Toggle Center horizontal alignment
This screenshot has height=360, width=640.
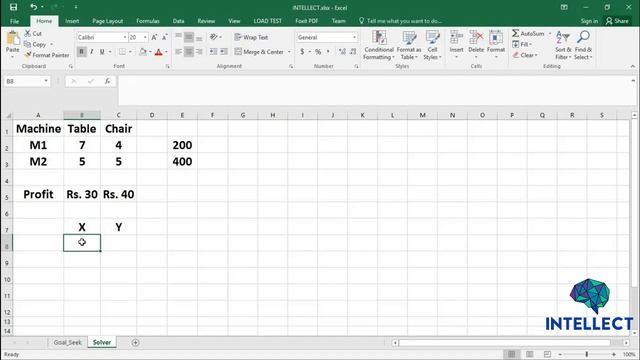(x=189, y=52)
